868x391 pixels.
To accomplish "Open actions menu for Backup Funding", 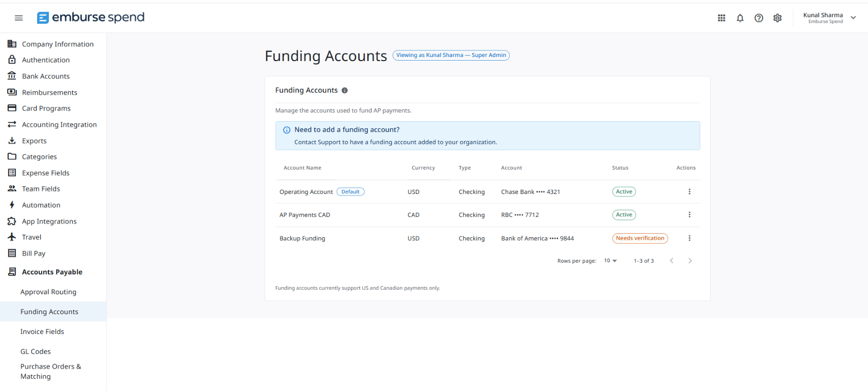I will 689,238.
